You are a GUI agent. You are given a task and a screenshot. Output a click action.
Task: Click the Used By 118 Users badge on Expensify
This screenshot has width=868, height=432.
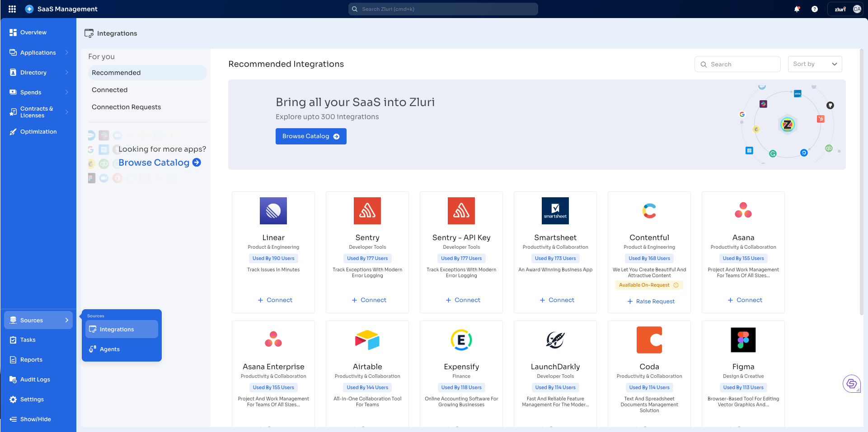[461, 387]
